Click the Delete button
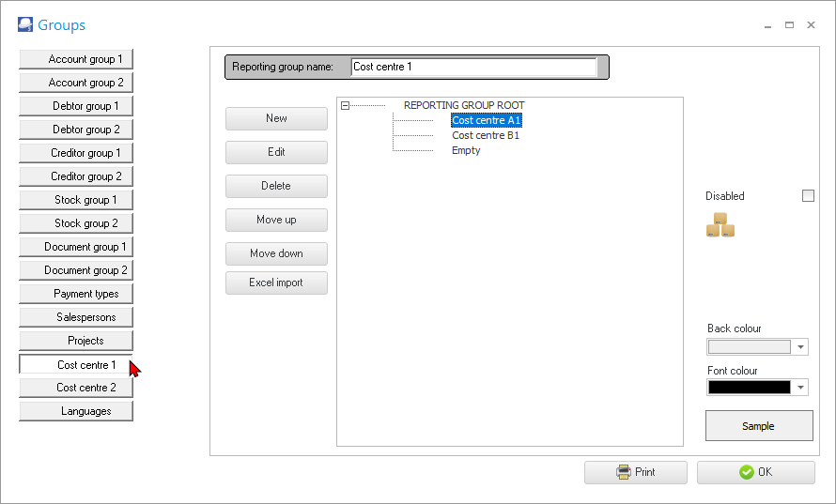836x504 pixels. (x=276, y=186)
